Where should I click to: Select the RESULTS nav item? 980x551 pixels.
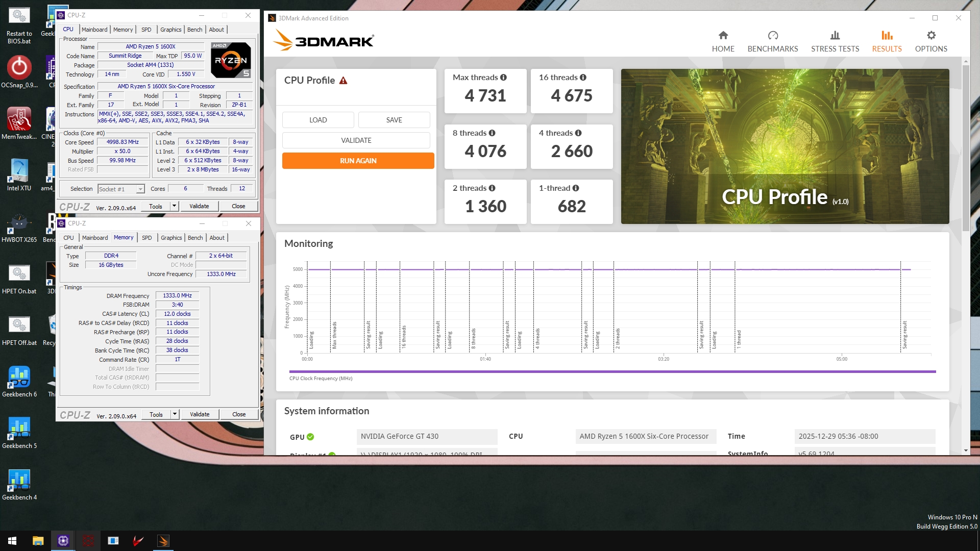pyautogui.click(x=887, y=41)
